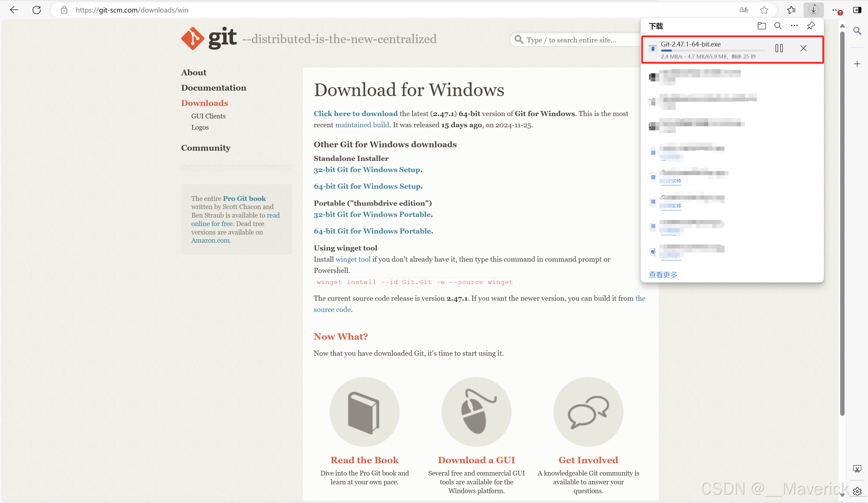The width and height of the screenshot is (868, 503).
Task: Click 64-bit Git for Windows Setup link
Action: tap(367, 186)
